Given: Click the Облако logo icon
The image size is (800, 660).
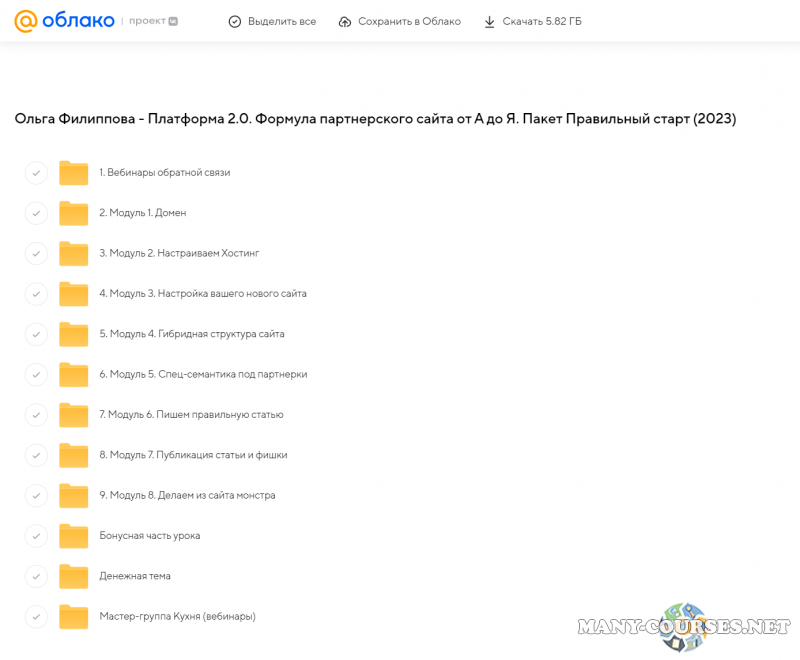Looking at the screenshot, I should coord(26,21).
